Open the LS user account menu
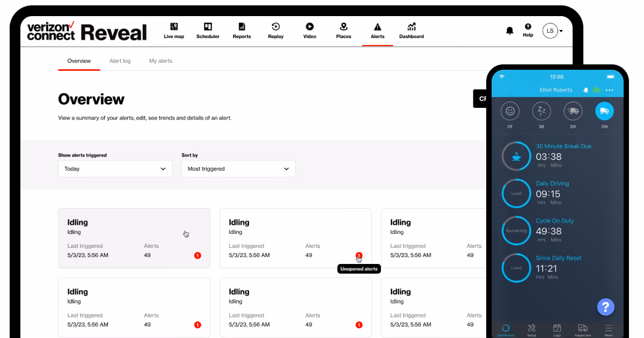 point(553,31)
